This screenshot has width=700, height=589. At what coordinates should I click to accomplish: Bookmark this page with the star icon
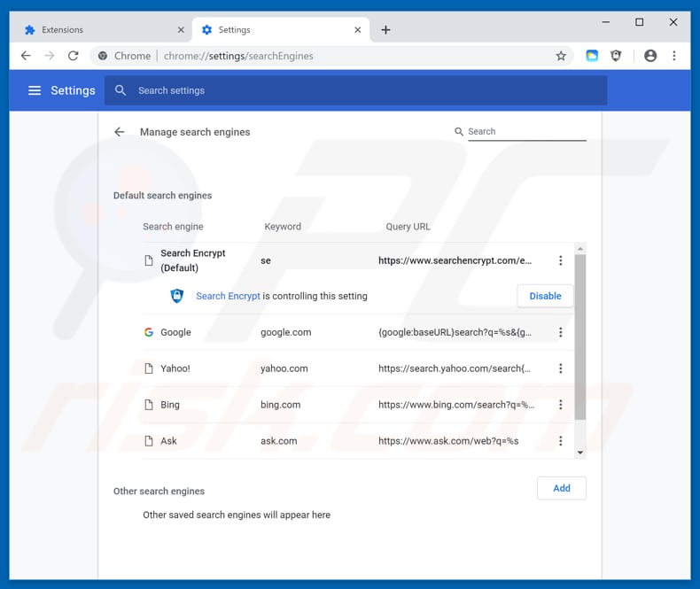[x=561, y=56]
